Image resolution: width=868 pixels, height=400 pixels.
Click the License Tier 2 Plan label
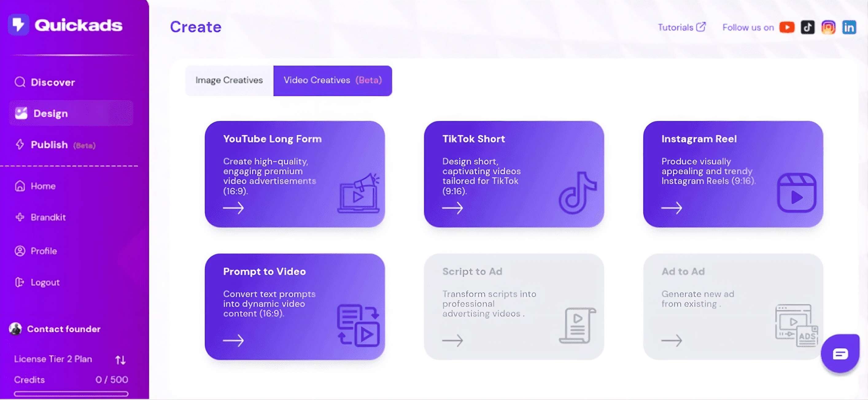coord(53,359)
